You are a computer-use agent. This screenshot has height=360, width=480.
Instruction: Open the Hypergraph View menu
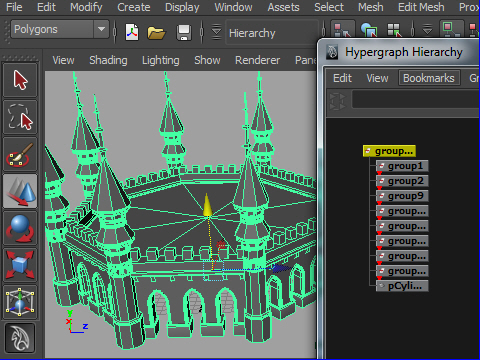377,78
